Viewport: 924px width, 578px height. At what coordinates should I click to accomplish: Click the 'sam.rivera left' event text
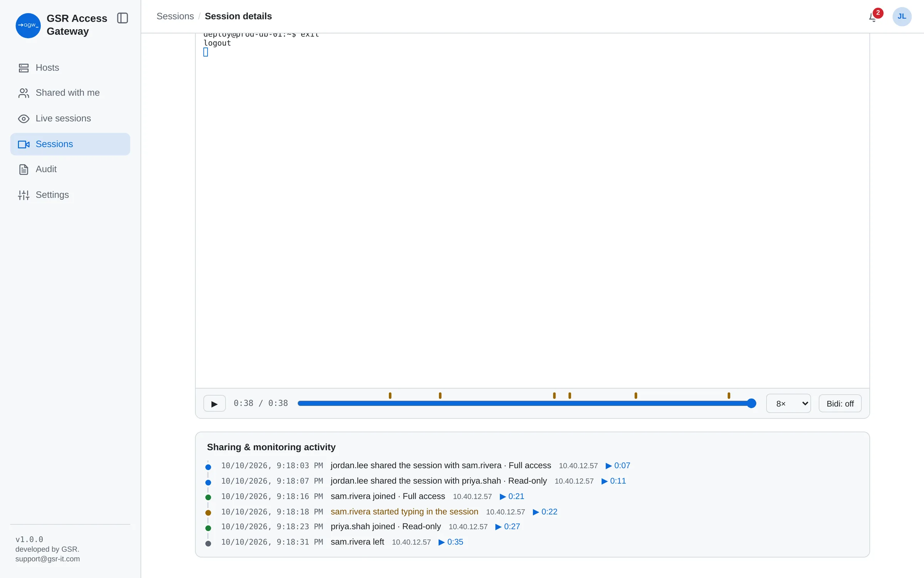[x=357, y=542]
